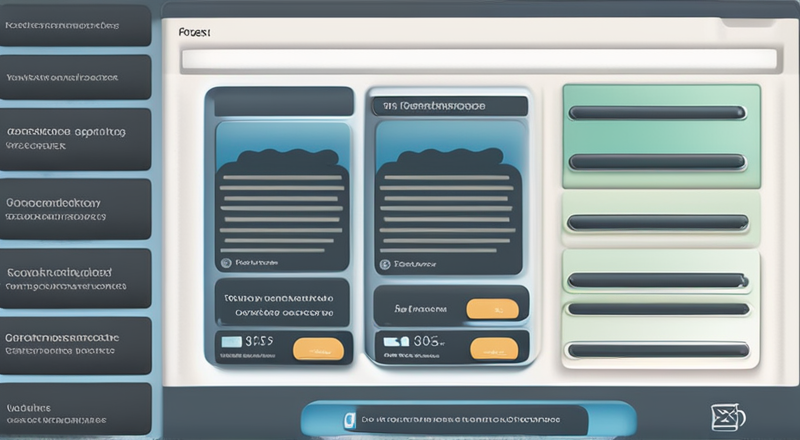This screenshot has height=440, width=800.
Task: Click the card icon beside left card price
Action: point(231,342)
